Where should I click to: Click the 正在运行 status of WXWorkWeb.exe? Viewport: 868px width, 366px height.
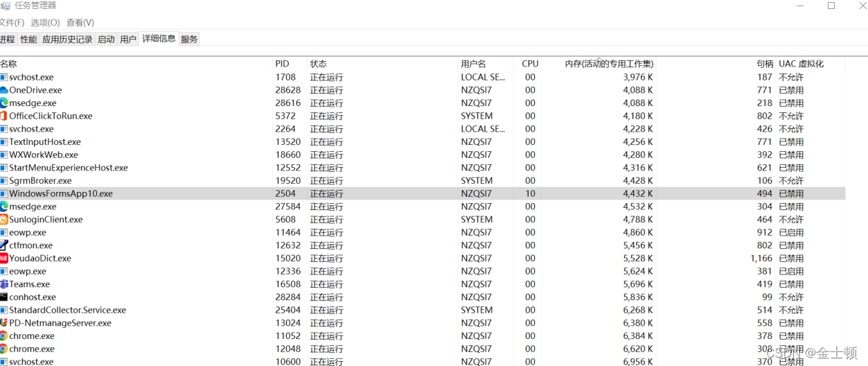coord(326,155)
